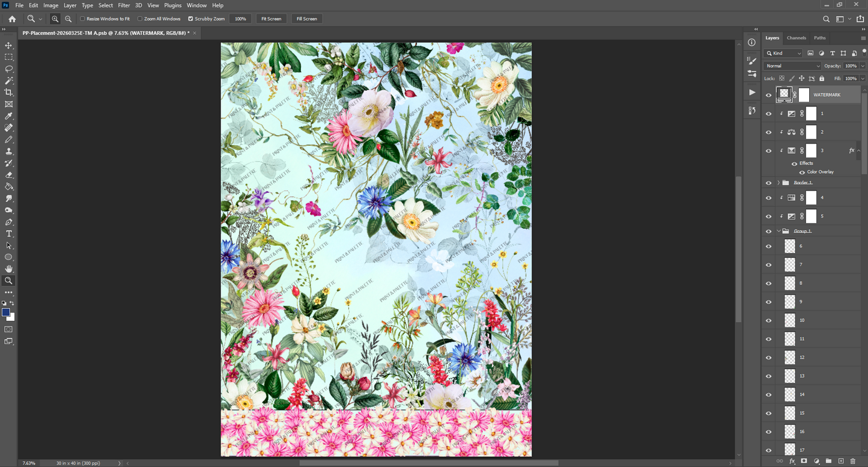Image resolution: width=868 pixels, height=467 pixels.
Task: Click the zoom percentage field in status bar
Action: [29, 463]
